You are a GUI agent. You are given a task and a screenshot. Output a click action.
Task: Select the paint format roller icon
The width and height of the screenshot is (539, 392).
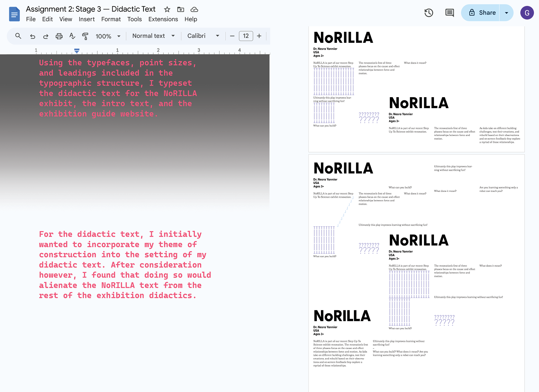[85, 36]
